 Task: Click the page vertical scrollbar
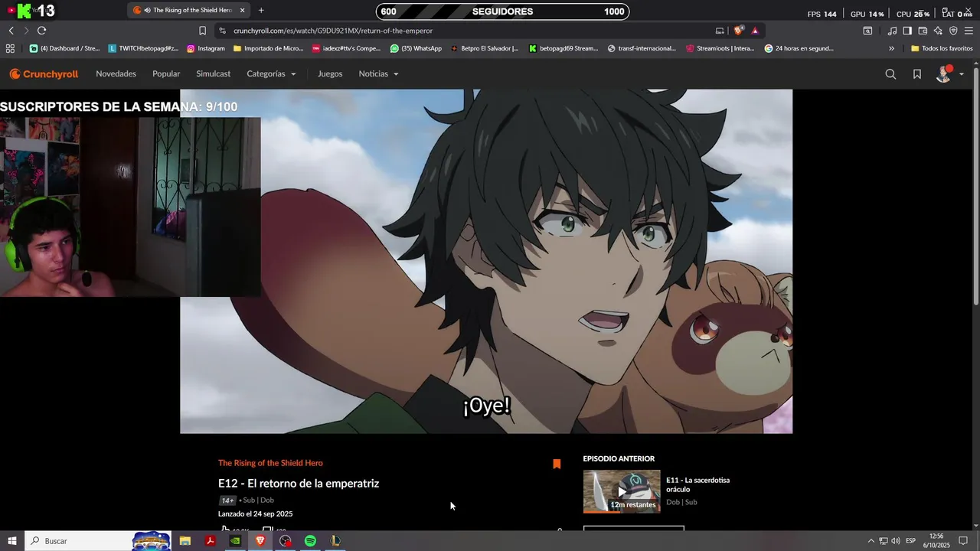point(975,187)
